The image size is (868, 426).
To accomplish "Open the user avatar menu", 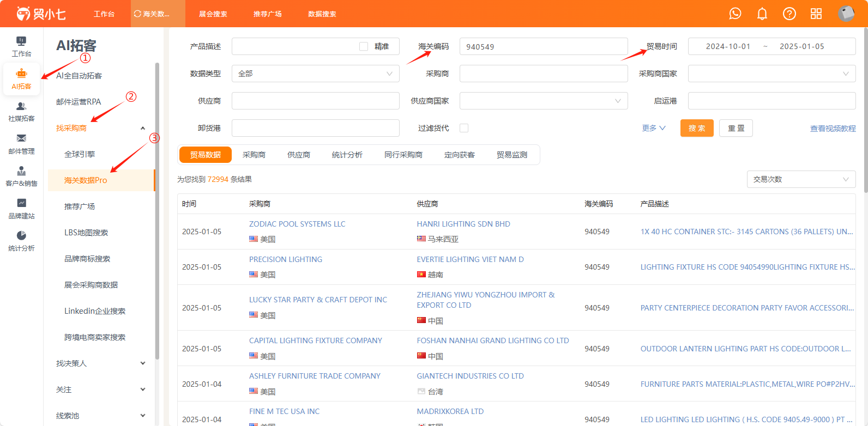I will 846,14.
